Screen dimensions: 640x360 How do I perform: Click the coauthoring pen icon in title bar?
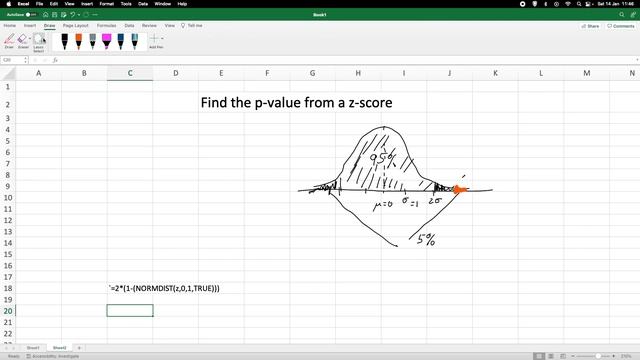pyautogui.click(x=633, y=15)
